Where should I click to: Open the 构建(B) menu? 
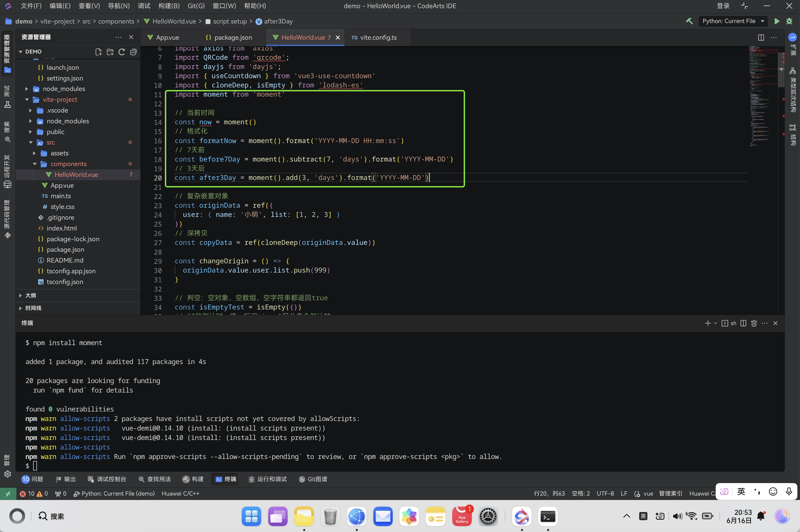tap(169, 6)
